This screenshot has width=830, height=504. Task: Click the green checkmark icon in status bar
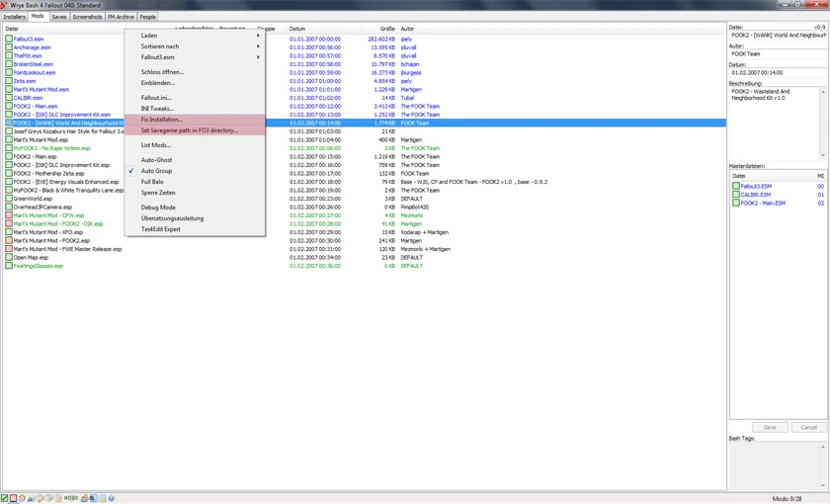click(x=4, y=498)
